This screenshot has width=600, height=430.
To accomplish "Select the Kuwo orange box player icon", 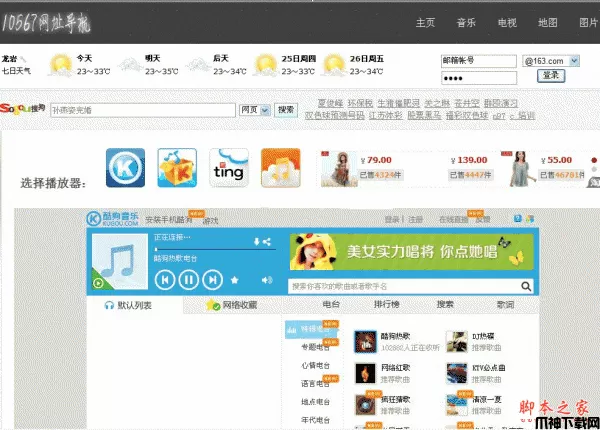I will [x=177, y=168].
